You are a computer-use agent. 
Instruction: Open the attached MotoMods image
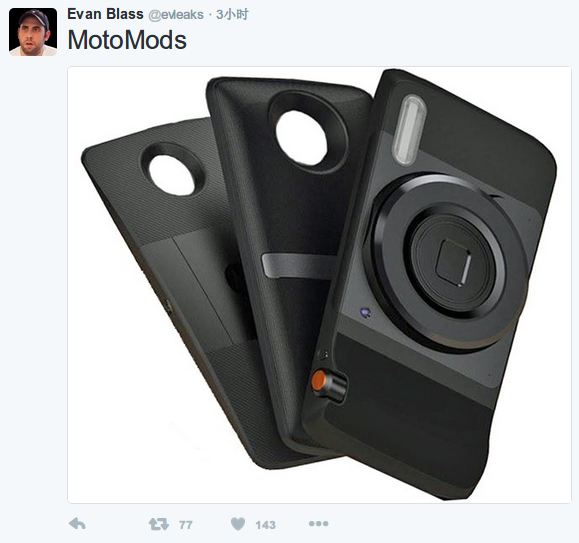click(x=319, y=285)
